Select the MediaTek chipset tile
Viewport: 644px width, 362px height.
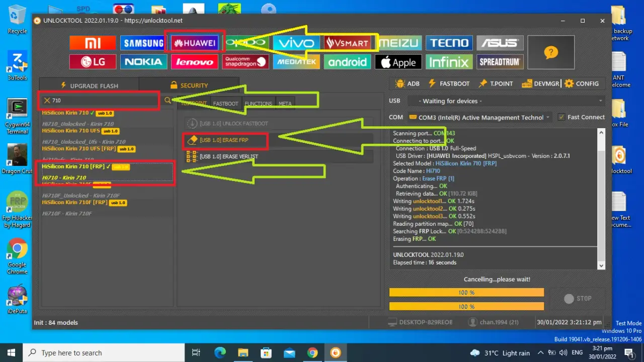(296, 62)
